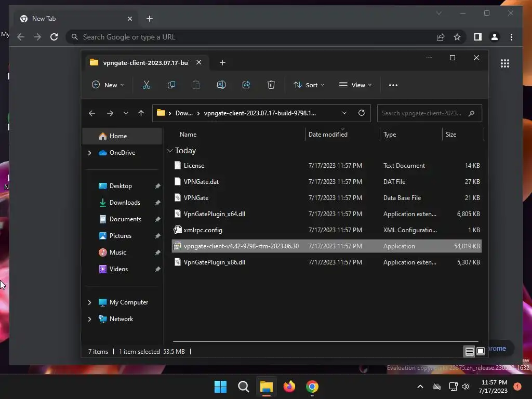This screenshot has width=532, height=399.
Task: Click the share page icon in Chrome
Action: point(441,37)
